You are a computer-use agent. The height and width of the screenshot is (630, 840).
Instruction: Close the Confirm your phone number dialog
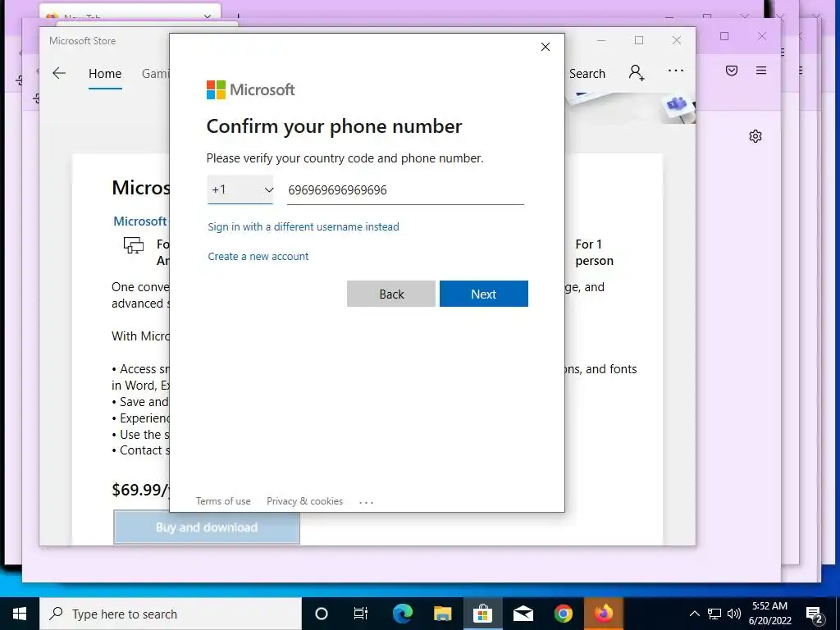546,47
